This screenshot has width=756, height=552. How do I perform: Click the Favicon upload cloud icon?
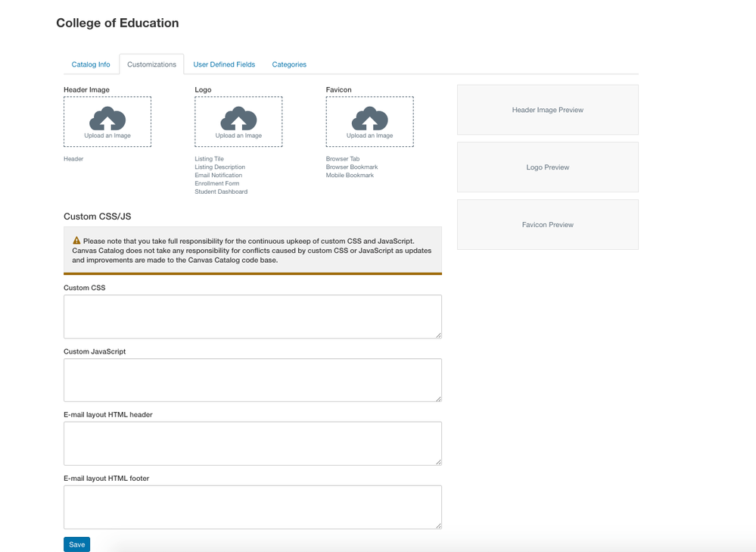pyautogui.click(x=369, y=119)
